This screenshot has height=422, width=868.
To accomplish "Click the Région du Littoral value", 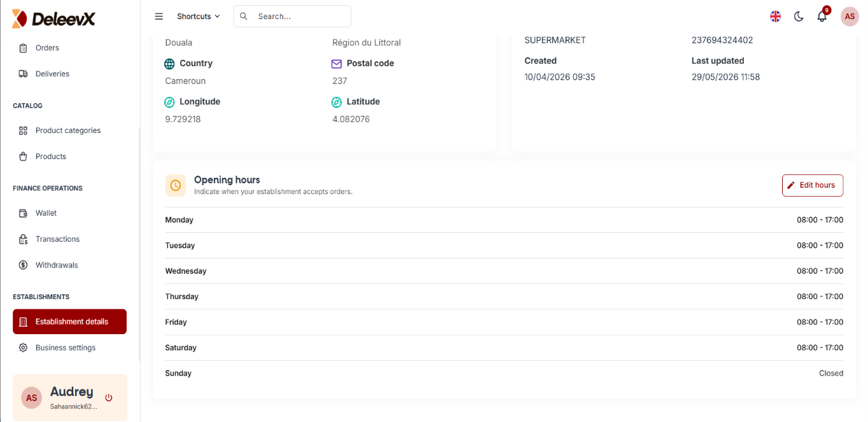I will pyautogui.click(x=367, y=43).
